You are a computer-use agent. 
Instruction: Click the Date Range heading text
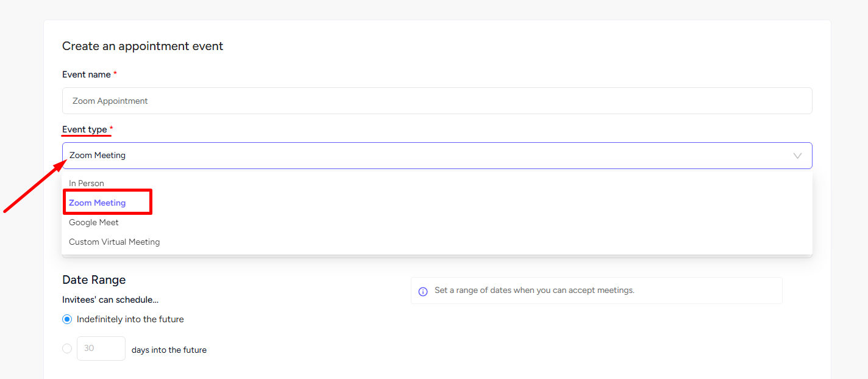[x=94, y=280]
